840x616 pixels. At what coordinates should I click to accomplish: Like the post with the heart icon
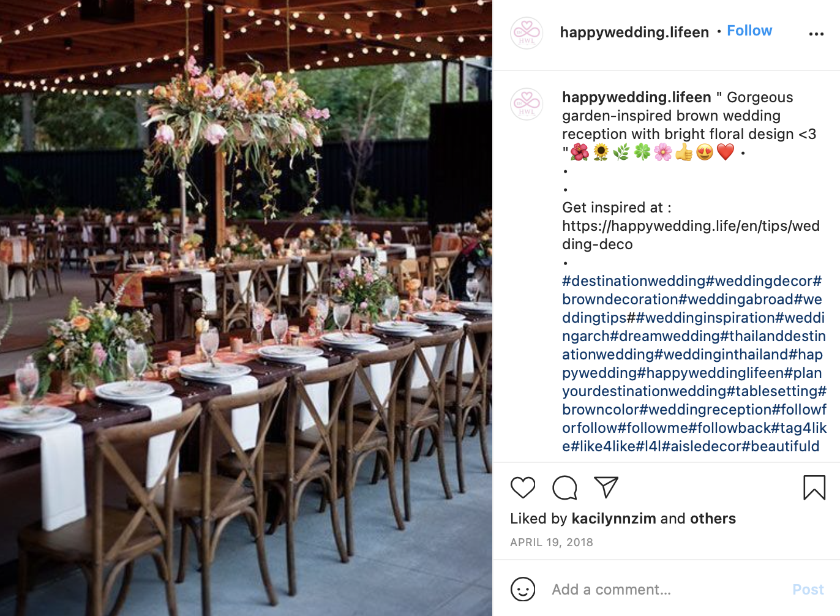tap(523, 487)
